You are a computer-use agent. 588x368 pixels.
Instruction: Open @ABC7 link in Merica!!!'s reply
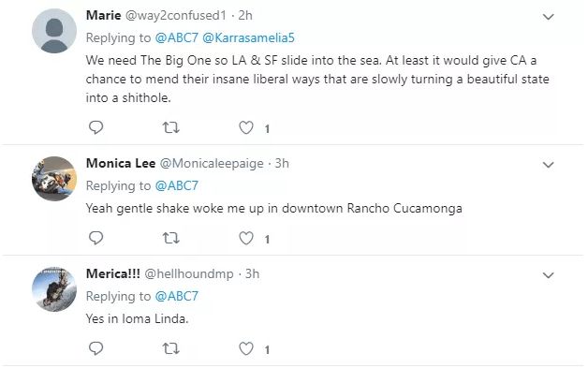(x=176, y=296)
